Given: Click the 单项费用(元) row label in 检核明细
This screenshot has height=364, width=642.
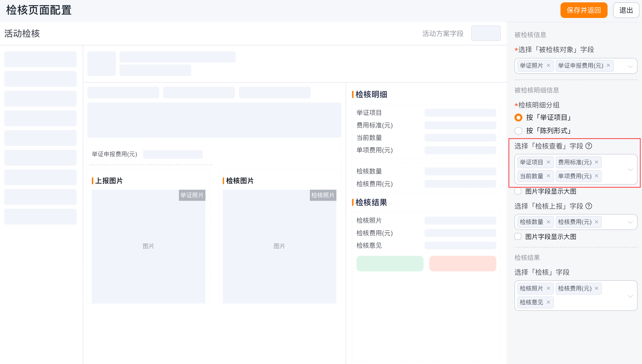Looking at the screenshot, I should coord(375,150).
